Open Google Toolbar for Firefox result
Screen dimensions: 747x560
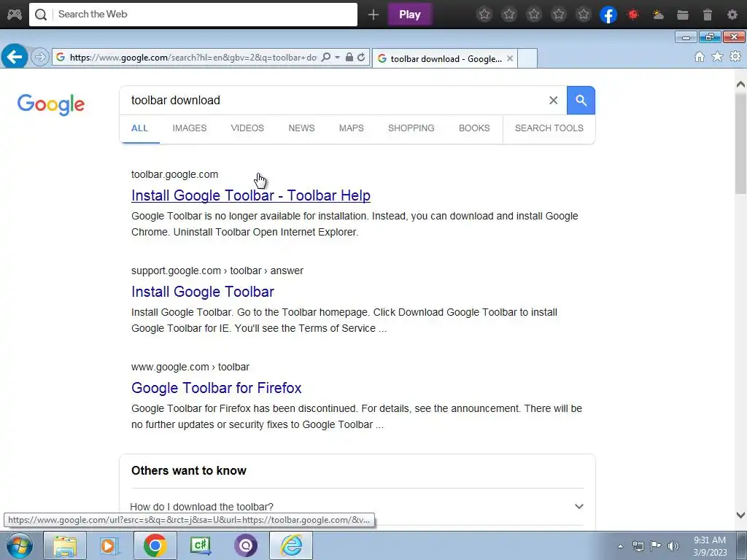(x=217, y=388)
